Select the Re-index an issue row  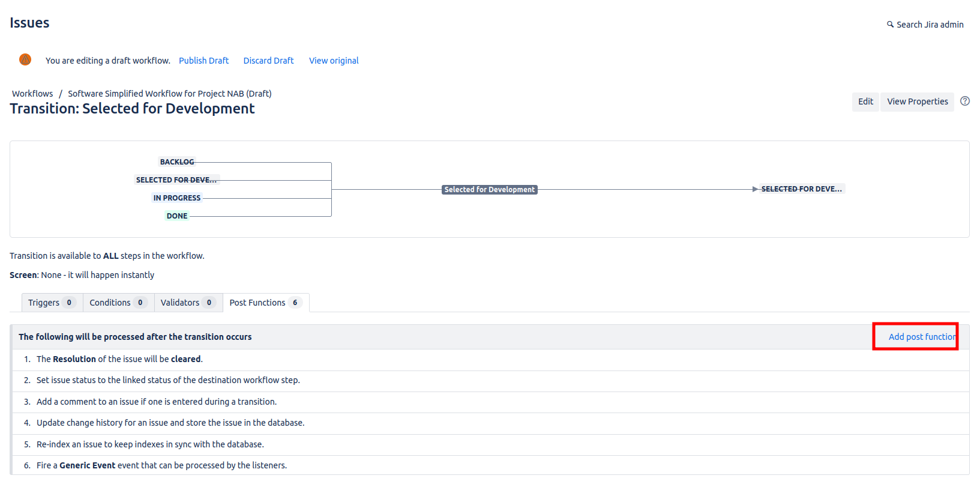(x=490, y=445)
